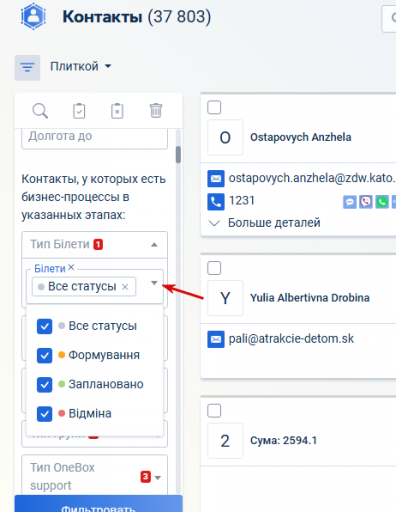The image size is (396, 512).
Task: Click the email icon beside pali@atrakcie-detom.sk
Action: pyautogui.click(x=216, y=339)
